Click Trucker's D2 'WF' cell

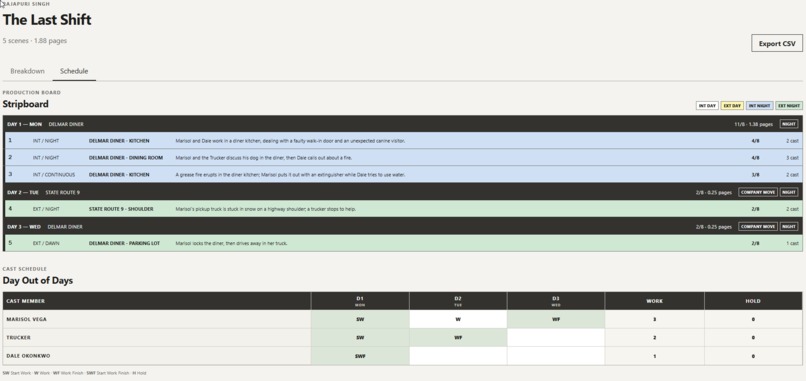(x=458, y=338)
